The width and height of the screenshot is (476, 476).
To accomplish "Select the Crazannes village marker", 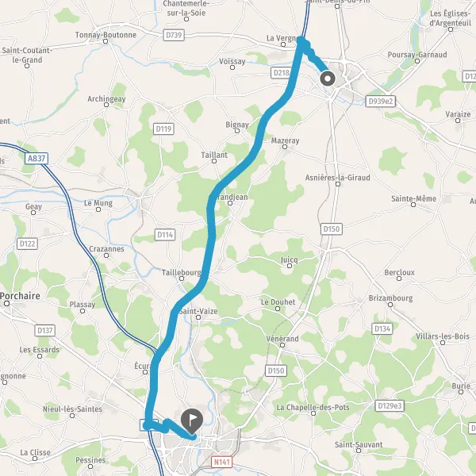I will tap(106, 255).
